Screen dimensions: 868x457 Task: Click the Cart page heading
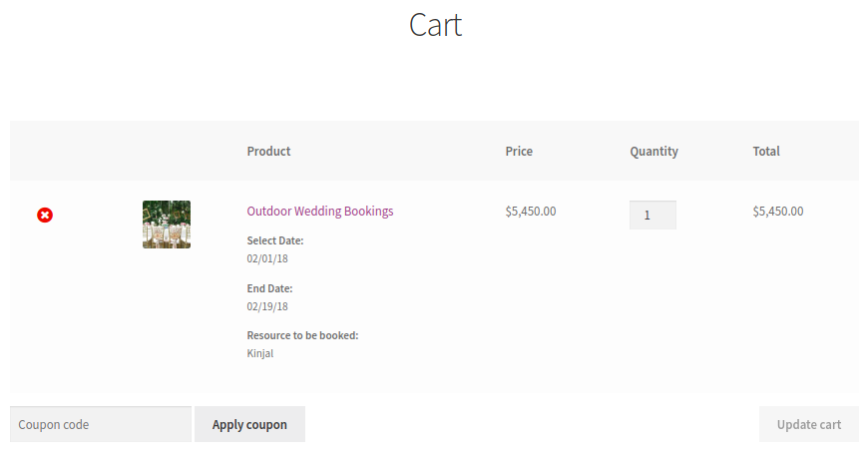coord(435,25)
